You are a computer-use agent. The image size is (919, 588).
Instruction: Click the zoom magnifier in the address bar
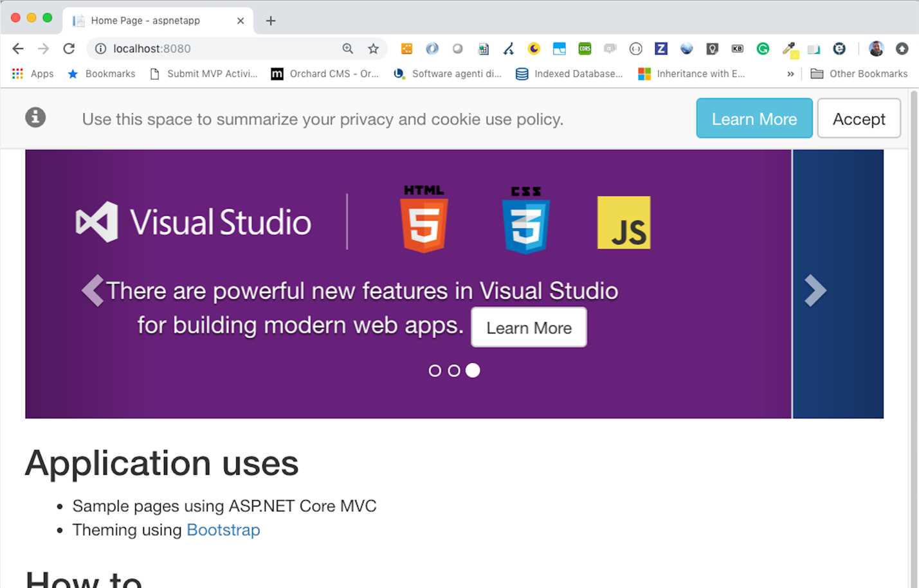347,48
